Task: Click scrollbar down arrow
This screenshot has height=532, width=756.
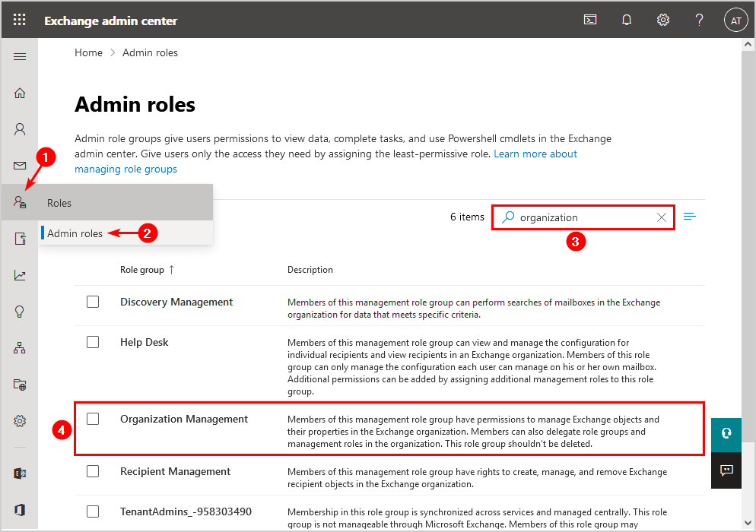Action: 748,523
